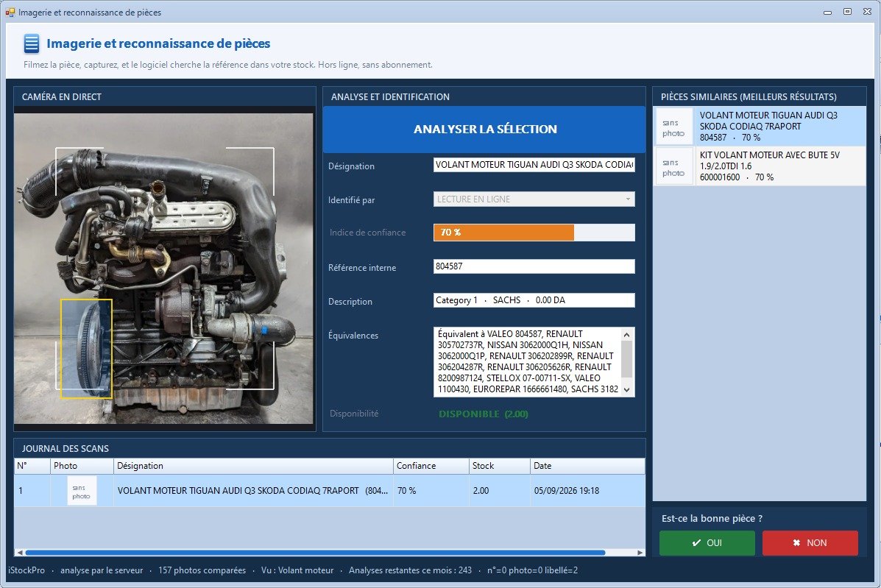The width and height of the screenshot is (881, 588).
Task: Click the down arrow of Équivalences scrollbar
Action: click(627, 390)
